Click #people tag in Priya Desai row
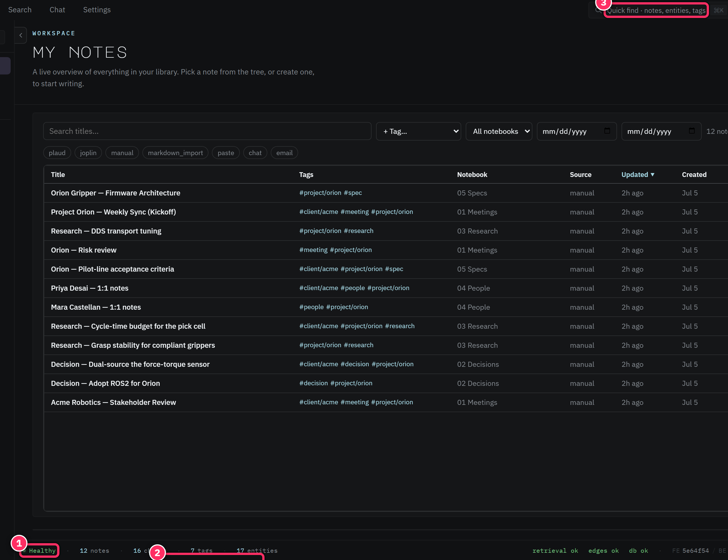The image size is (728, 560). [353, 288]
